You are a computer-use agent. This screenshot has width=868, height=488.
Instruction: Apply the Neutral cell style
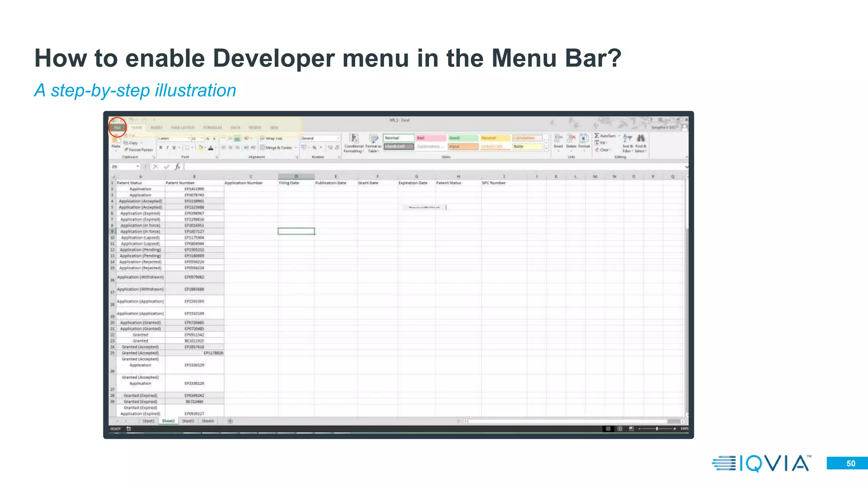495,138
